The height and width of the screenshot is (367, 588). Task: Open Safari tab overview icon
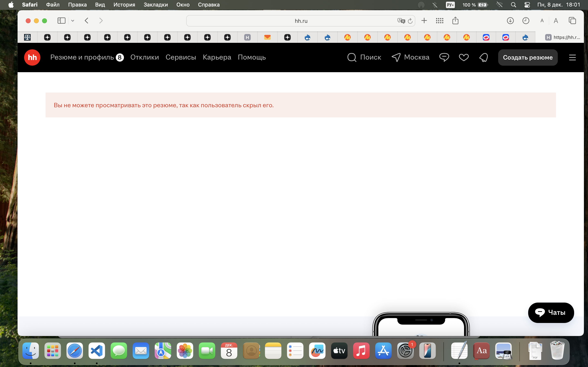[x=572, y=21]
